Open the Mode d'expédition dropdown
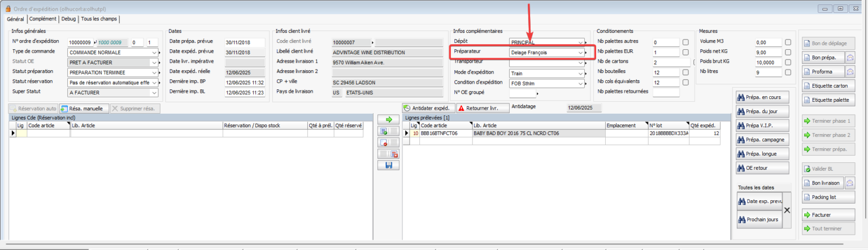Image resolution: width=868 pixels, height=250 pixels. tap(580, 73)
